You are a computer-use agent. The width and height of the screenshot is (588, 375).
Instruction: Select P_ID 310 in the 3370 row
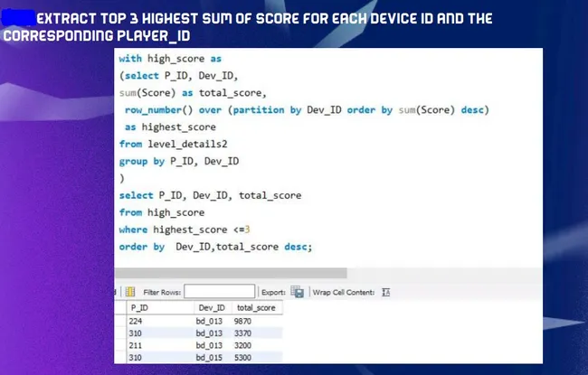[160, 333]
